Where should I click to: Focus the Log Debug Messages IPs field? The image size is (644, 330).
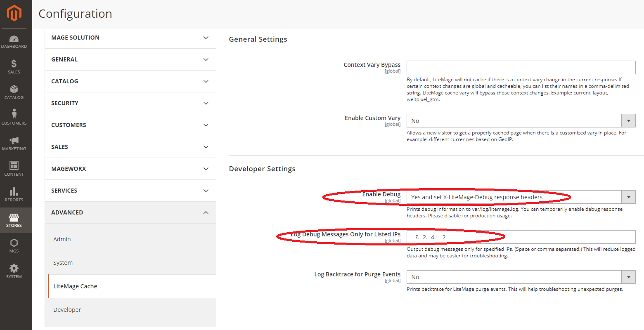click(x=521, y=237)
